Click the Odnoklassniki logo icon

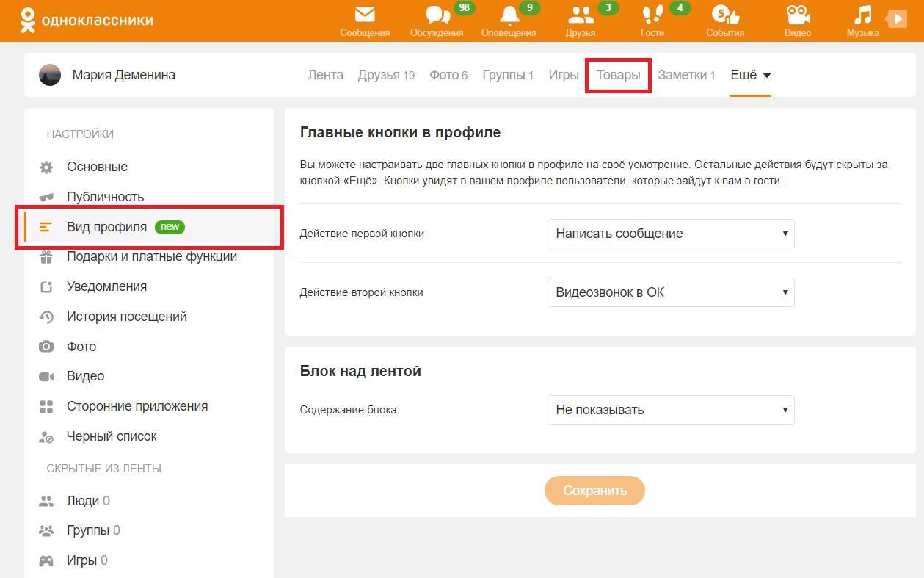(27, 20)
